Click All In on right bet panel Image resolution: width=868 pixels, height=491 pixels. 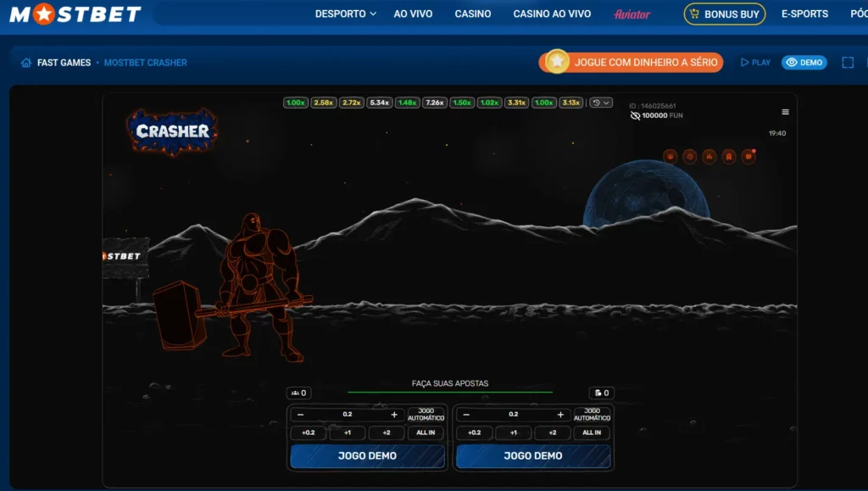click(592, 432)
